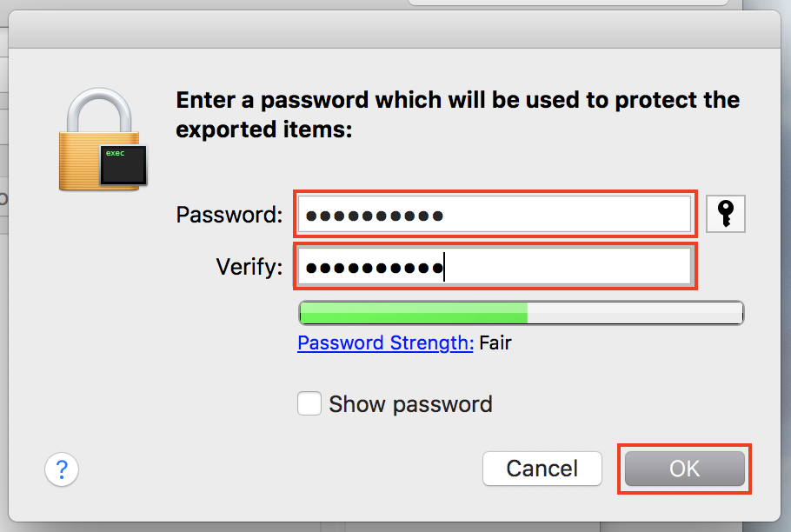Click the Fair strength rating text
The image size is (791, 532).
tap(495, 342)
